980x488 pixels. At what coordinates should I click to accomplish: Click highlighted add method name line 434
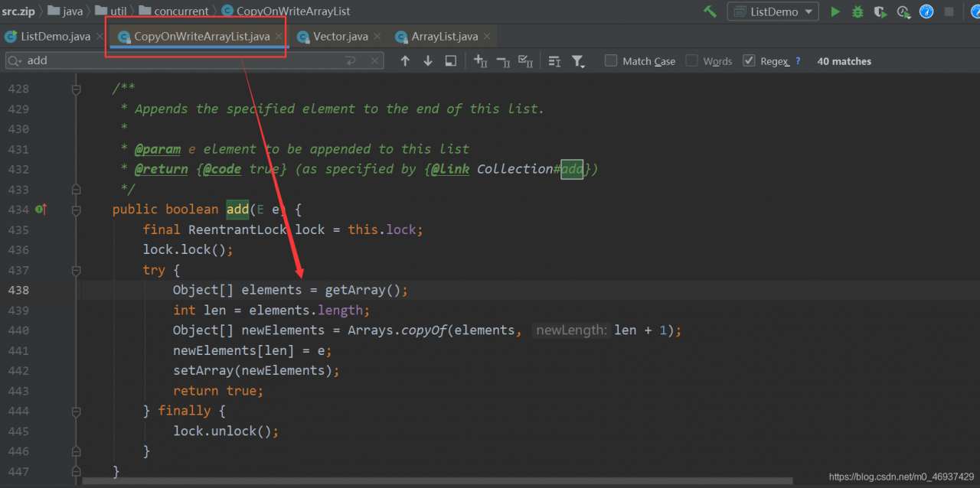pos(237,209)
